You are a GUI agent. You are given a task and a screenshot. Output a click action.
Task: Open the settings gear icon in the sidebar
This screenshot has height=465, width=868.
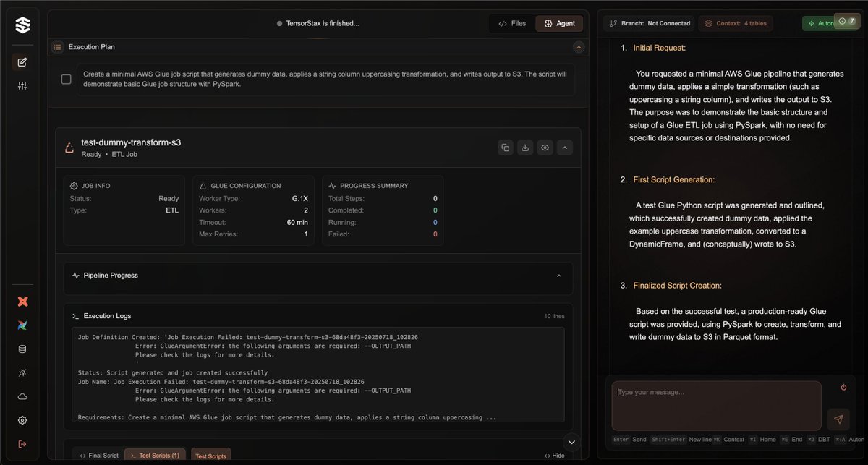[x=22, y=420]
